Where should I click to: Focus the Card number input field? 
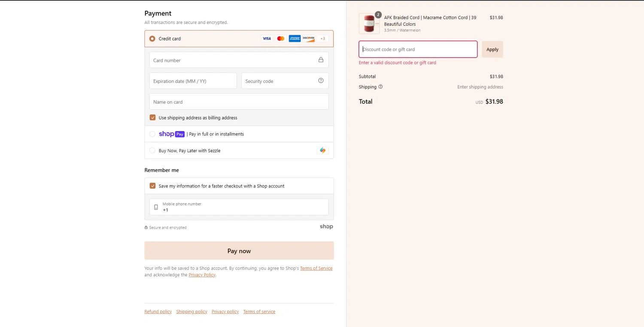tap(239, 60)
